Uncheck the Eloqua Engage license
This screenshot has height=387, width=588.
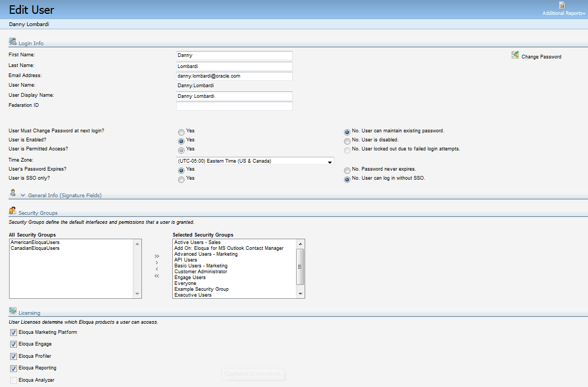pyautogui.click(x=13, y=344)
